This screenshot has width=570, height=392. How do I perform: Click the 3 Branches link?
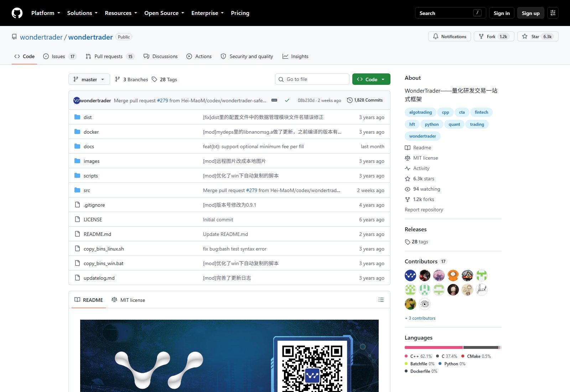click(131, 79)
